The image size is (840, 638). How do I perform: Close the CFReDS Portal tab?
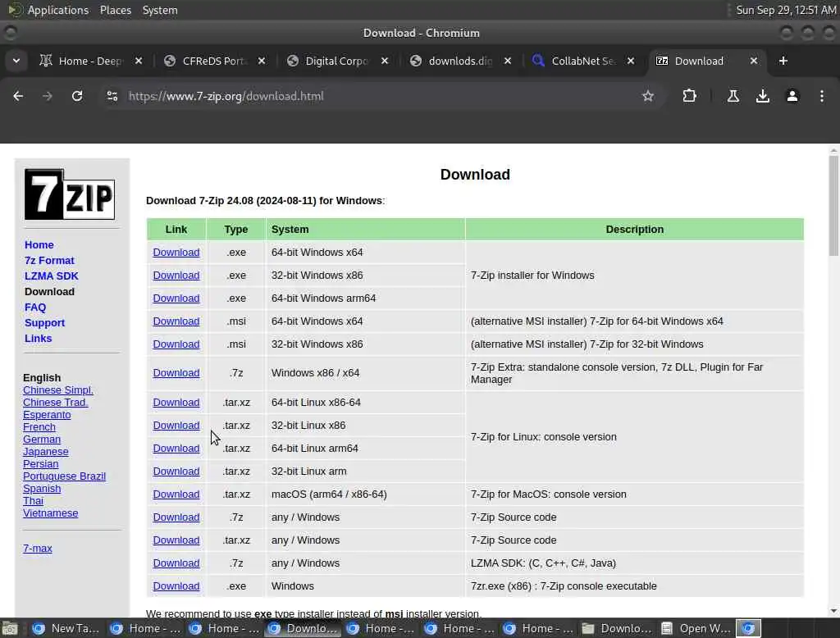coord(262,61)
